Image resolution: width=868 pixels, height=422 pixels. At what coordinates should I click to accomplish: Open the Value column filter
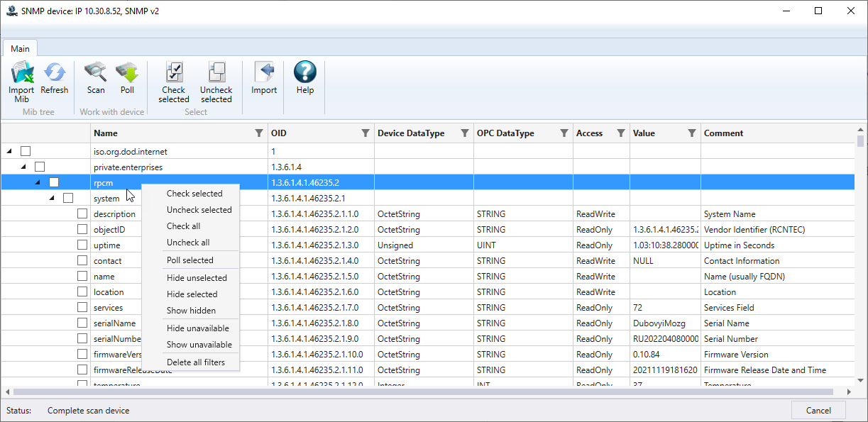point(692,133)
